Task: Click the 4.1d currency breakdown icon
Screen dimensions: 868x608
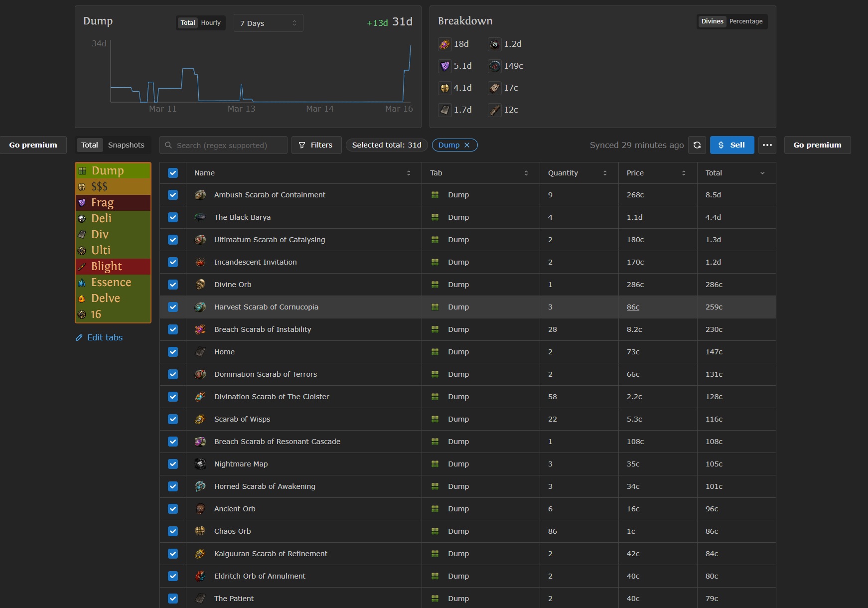Action: [444, 88]
